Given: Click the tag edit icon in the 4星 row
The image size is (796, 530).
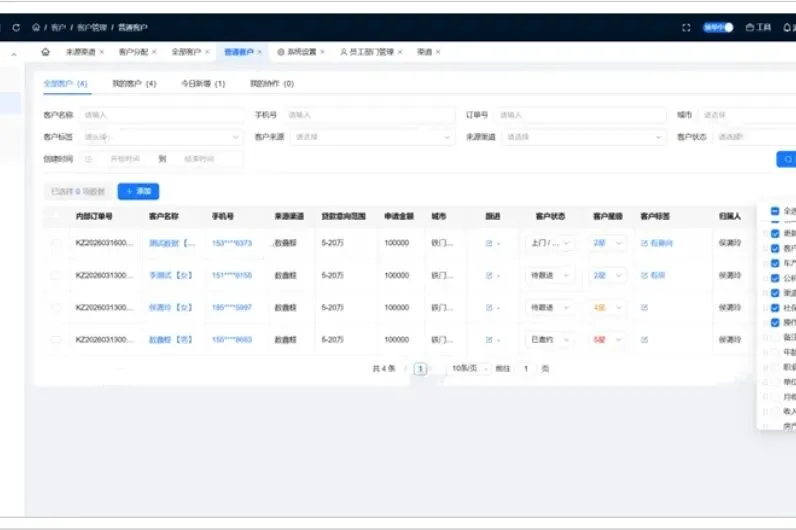Looking at the screenshot, I should pyautogui.click(x=644, y=307).
